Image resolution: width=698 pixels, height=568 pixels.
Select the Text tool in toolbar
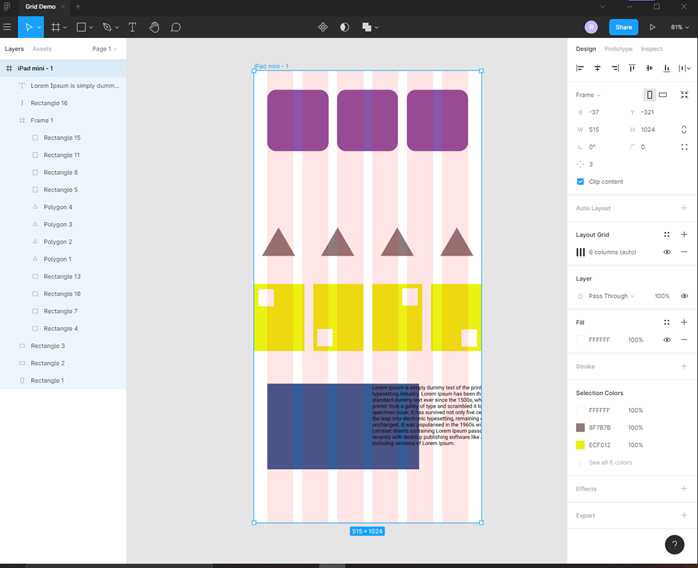(132, 27)
